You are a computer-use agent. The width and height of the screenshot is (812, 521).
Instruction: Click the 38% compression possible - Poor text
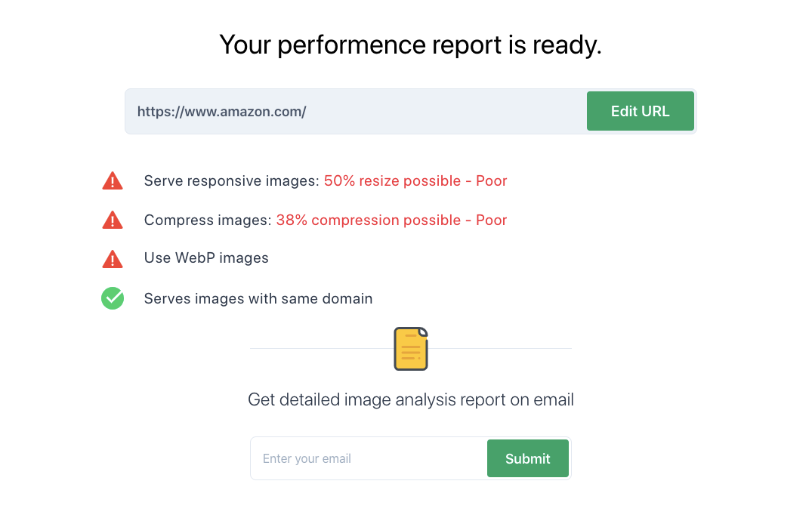pos(391,220)
